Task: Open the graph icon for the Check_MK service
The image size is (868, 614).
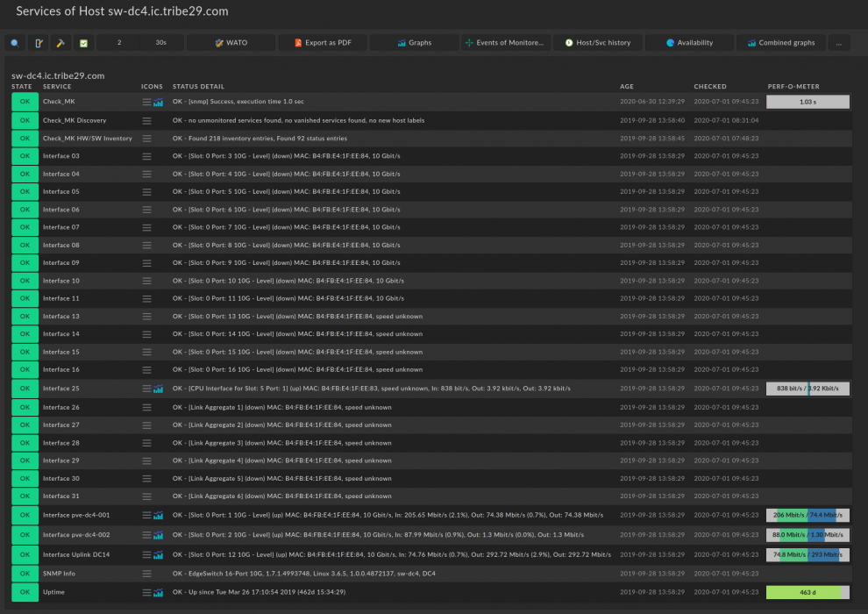Action: (159, 102)
